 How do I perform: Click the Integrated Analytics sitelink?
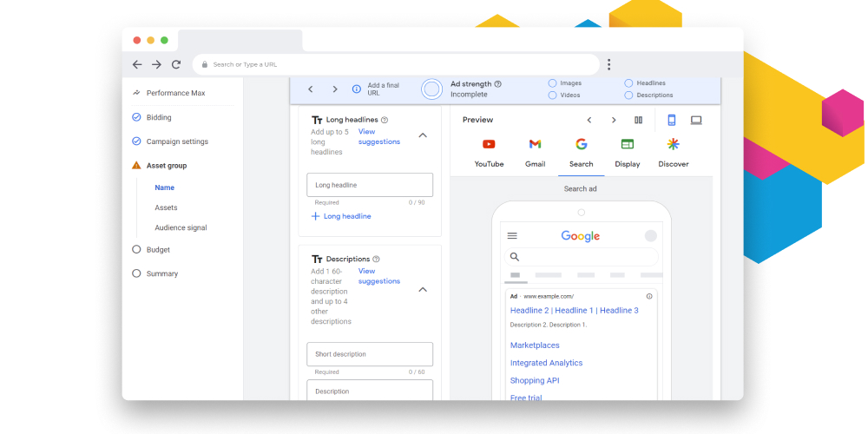(x=546, y=363)
